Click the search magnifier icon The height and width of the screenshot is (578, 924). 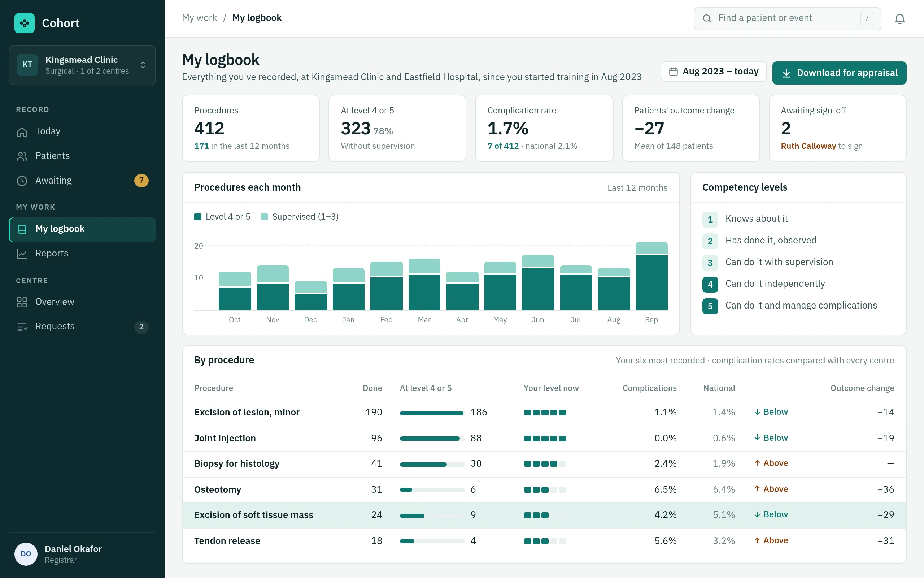click(x=707, y=18)
